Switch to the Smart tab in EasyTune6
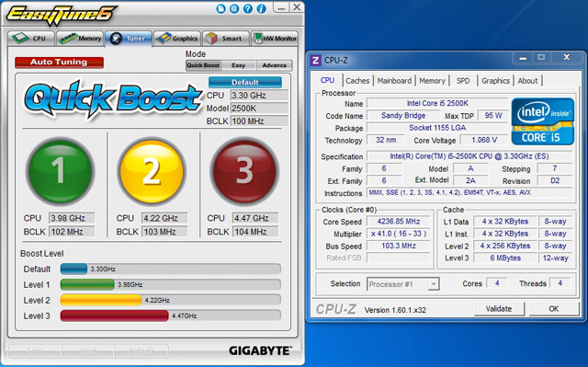The width and height of the screenshot is (588, 367). (226, 39)
